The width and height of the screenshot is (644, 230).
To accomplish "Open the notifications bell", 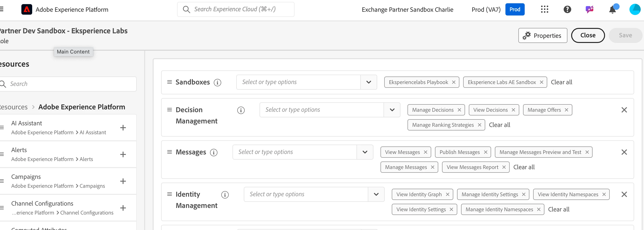I will click(x=612, y=10).
